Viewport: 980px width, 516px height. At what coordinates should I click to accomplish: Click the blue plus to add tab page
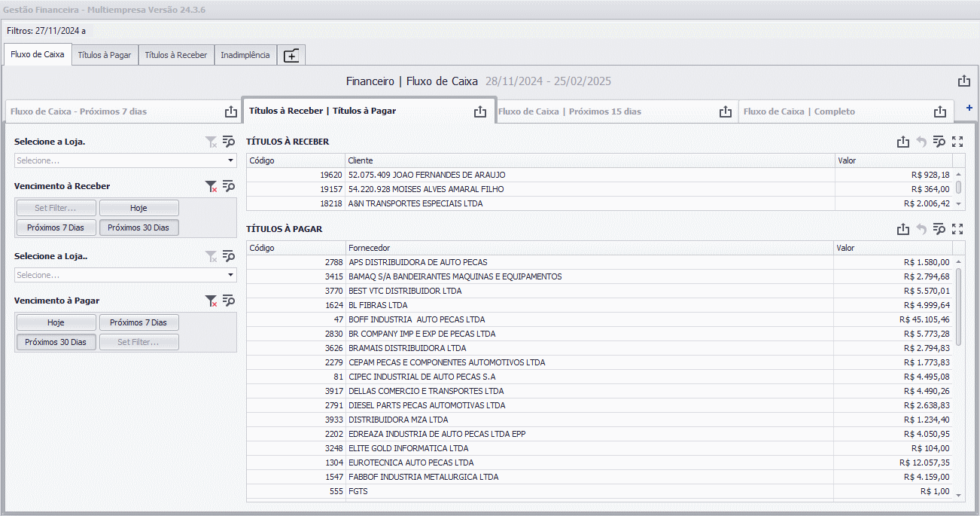pyautogui.click(x=969, y=108)
